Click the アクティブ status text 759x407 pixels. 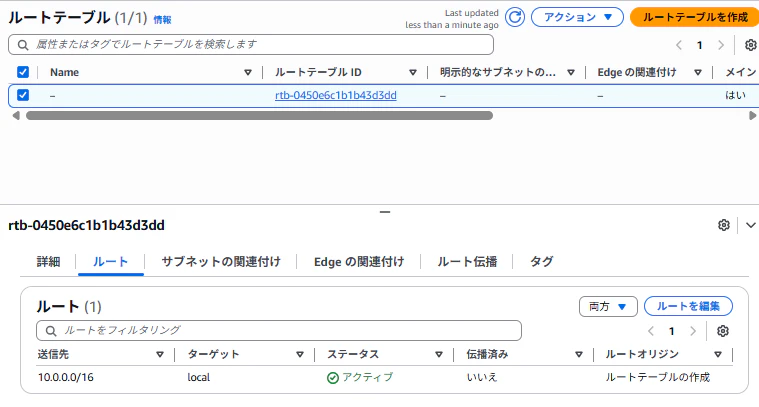coord(367,377)
